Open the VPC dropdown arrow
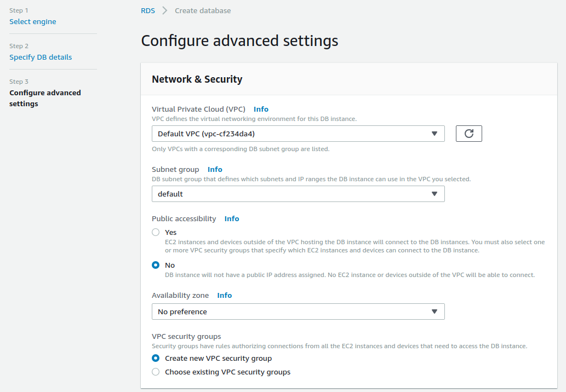Viewport: 566px width, 392px height. (x=434, y=134)
